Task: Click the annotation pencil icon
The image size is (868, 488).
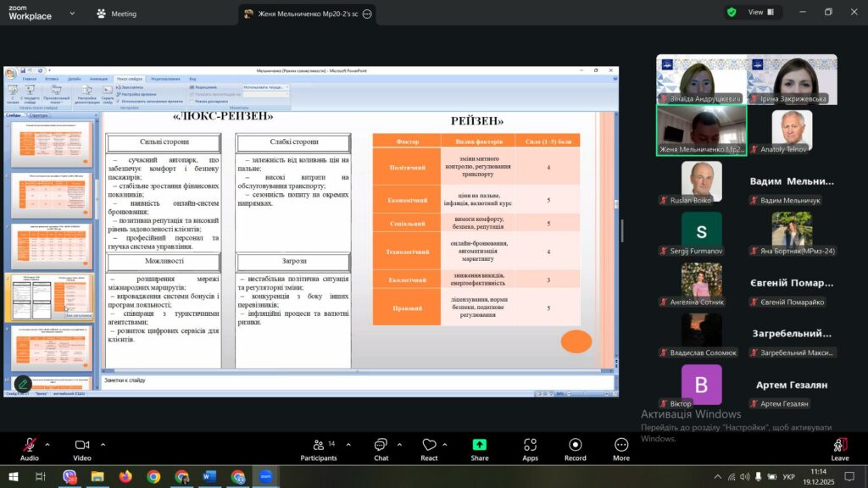Action: tap(23, 384)
